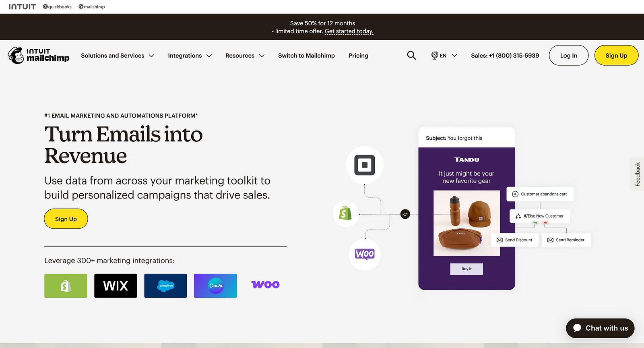Viewport: 644px width, 348px height.
Task: Click the black connector node icon
Action: point(405,214)
